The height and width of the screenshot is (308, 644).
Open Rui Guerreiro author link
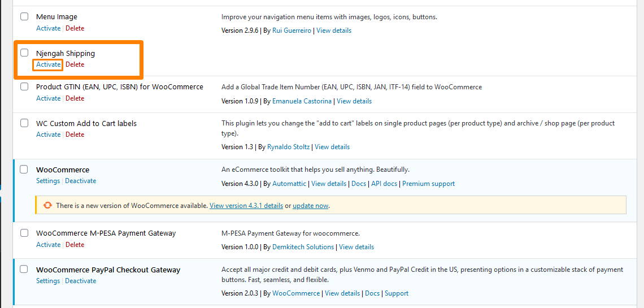(293, 31)
